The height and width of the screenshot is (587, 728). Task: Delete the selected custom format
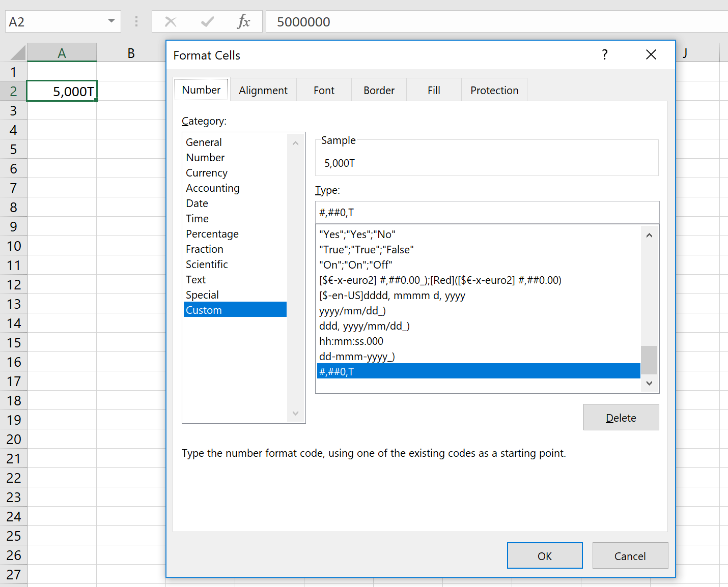[x=621, y=418]
